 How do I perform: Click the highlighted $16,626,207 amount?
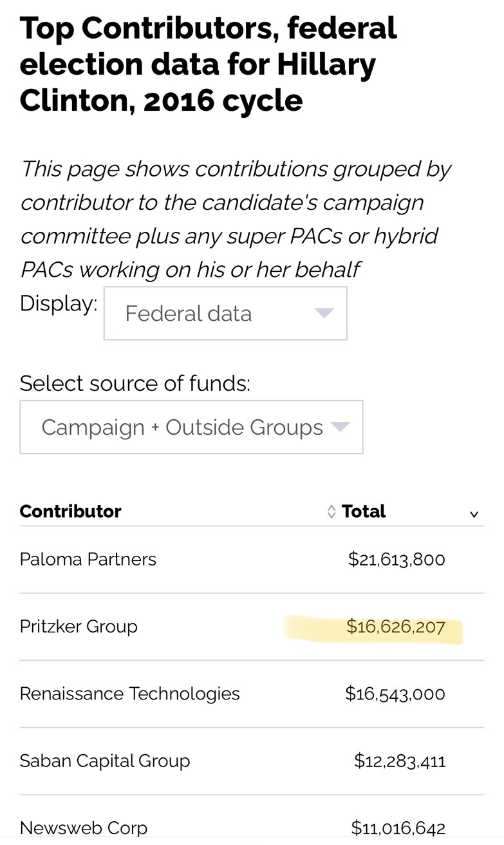tap(396, 627)
